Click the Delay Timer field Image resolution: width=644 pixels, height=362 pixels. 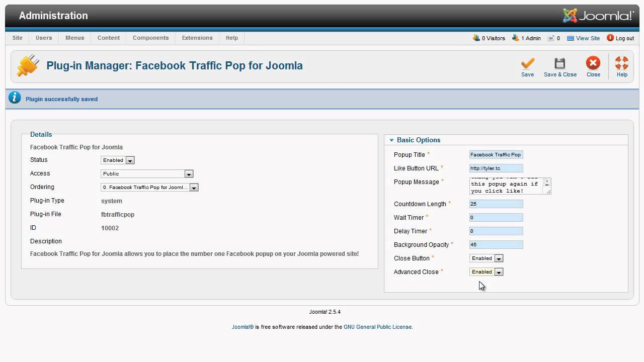(496, 231)
